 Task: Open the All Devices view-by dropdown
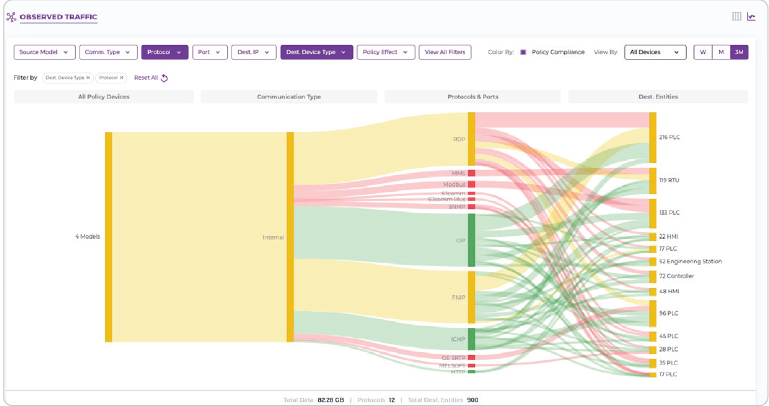[x=655, y=52]
